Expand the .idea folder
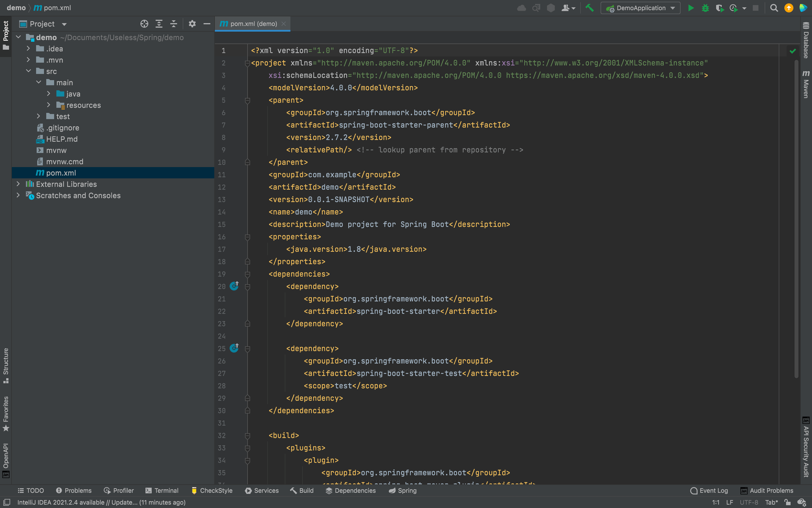 coord(28,49)
